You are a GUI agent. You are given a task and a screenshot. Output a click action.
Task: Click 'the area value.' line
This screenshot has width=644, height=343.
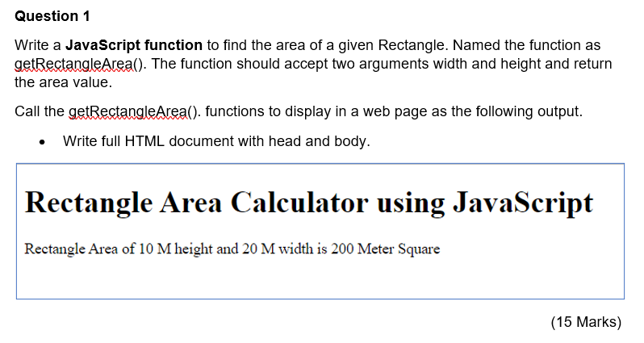(x=63, y=82)
